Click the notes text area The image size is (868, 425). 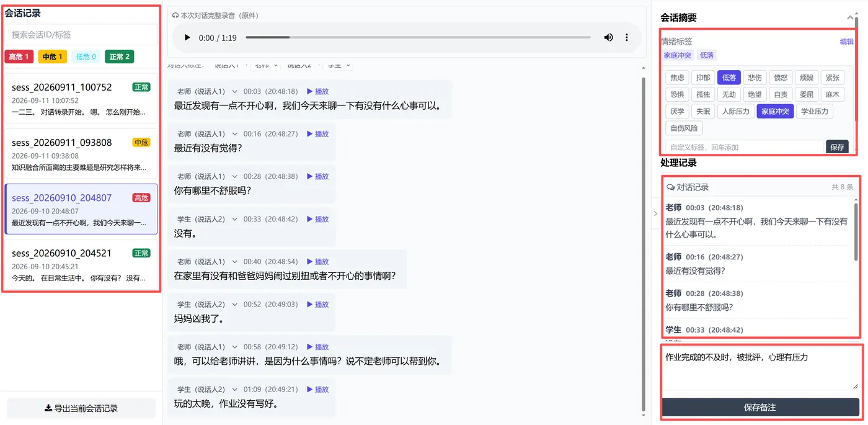pos(761,369)
